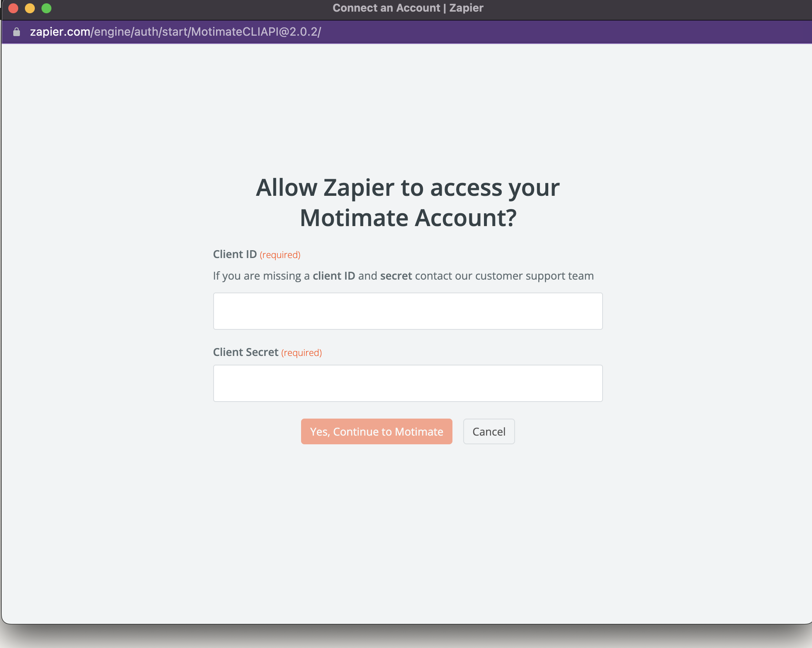The width and height of the screenshot is (812, 648).
Task: Click the Client ID input field
Action: [x=408, y=311]
